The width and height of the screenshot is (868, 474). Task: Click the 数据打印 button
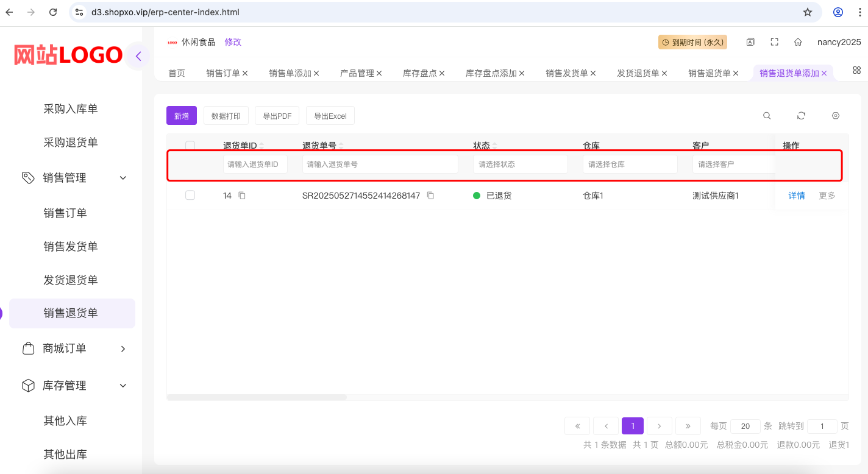(226, 116)
